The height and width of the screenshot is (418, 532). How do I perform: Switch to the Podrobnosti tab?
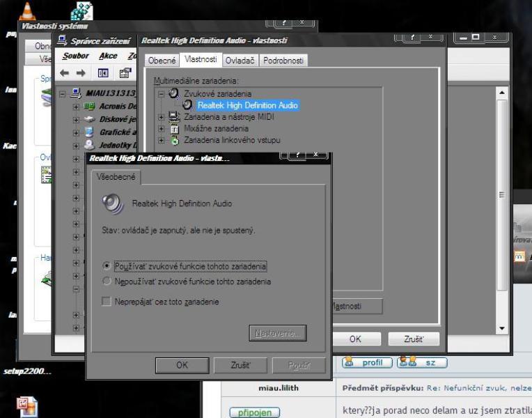pos(283,61)
